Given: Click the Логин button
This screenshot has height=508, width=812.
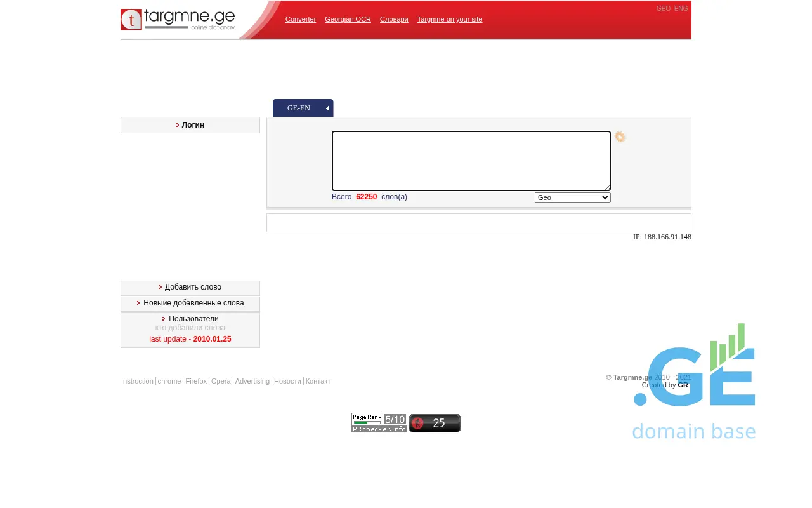Looking at the screenshot, I should coord(193,125).
